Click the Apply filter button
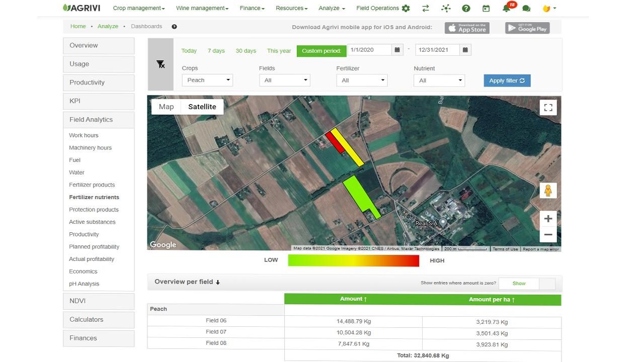 click(x=507, y=80)
